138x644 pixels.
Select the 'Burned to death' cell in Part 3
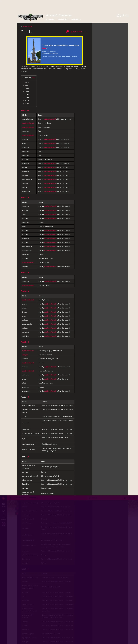point(56,285)
